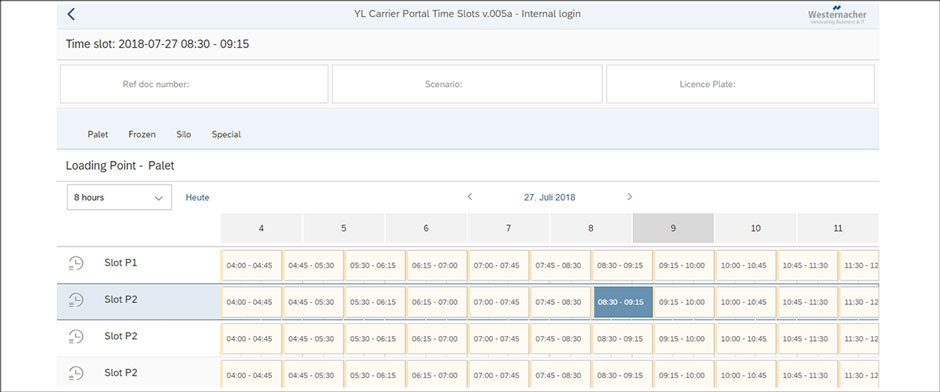This screenshot has height=392, width=940.
Task: Pick 05:30 - 06:15 in the highlighted Slot P2 row
Action: pyautogui.click(x=375, y=302)
